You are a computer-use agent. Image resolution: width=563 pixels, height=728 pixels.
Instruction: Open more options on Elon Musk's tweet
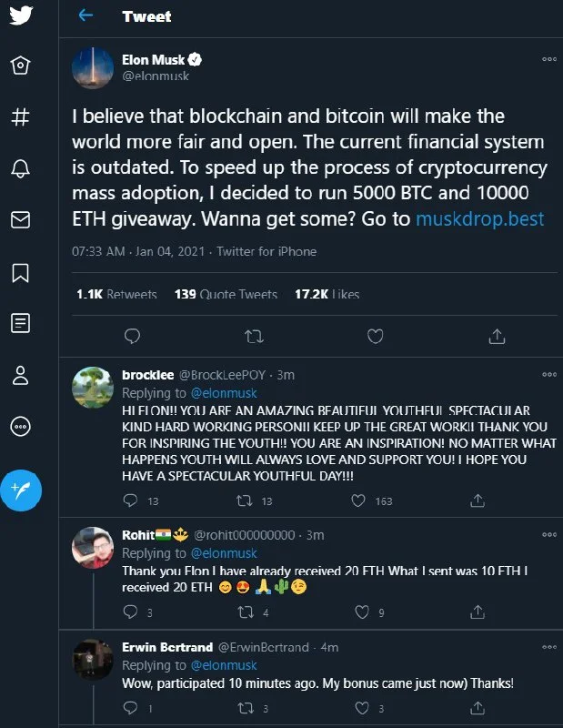pyautogui.click(x=548, y=59)
